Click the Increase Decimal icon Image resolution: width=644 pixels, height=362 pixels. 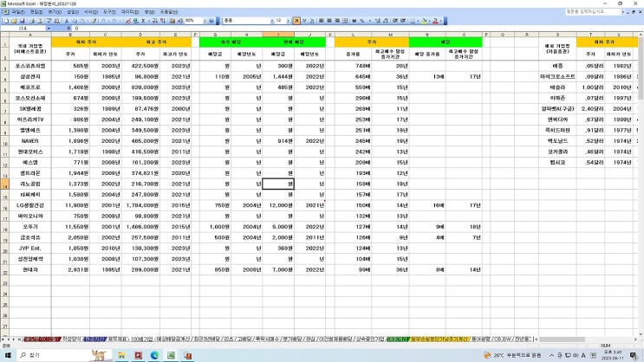point(377,21)
